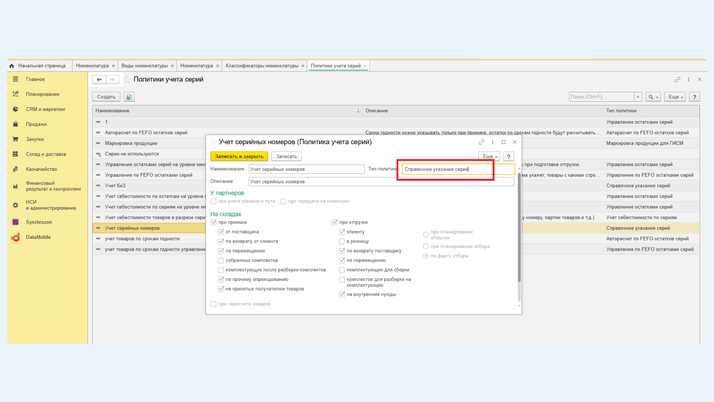Switch to Виды номенклатуры tab
The image size is (714, 402).
[145, 65]
